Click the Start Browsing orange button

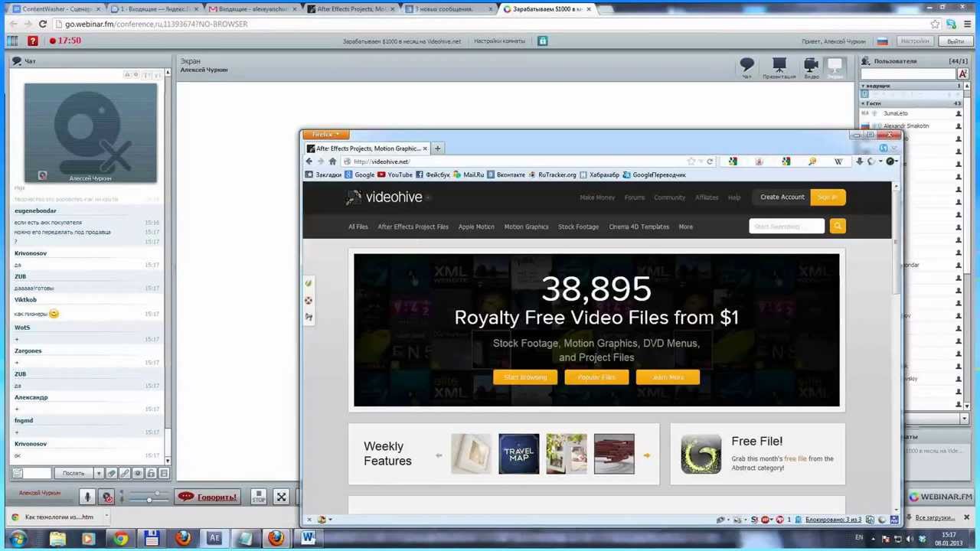525,377
